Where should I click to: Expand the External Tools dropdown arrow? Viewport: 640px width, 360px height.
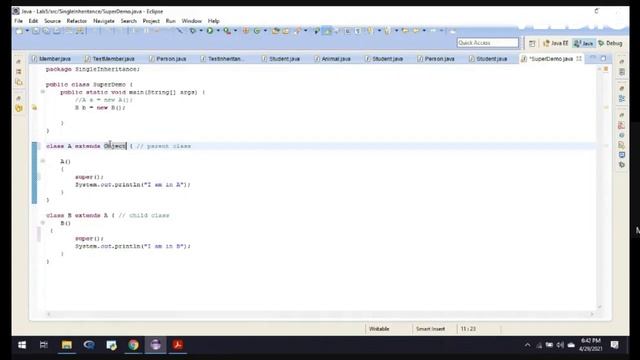tap(236, 31)
